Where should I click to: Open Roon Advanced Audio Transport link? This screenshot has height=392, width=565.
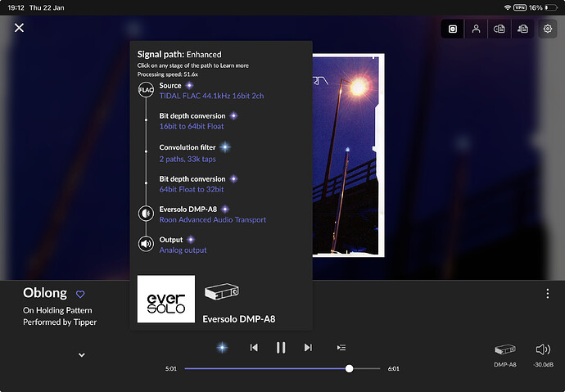pyautogui.click(x=213, y=220)
